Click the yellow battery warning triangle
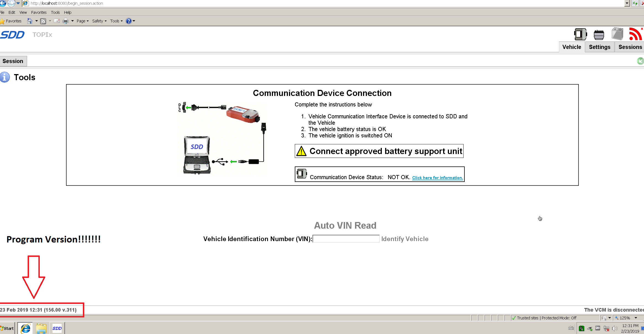This screenshot has width=644, height=334. pyautogui.click(x=301, y=151)
